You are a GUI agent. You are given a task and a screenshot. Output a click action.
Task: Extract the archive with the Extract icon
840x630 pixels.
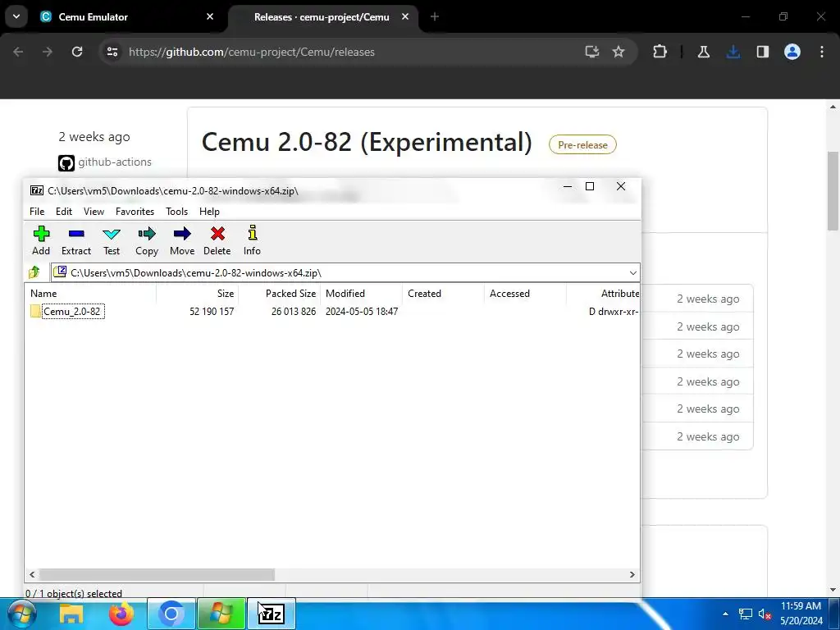[x=76, y=240]
